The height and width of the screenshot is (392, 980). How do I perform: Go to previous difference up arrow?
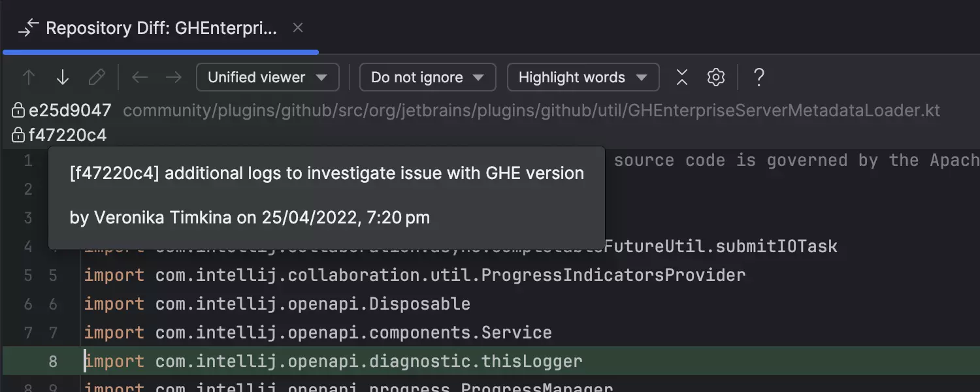29,78
